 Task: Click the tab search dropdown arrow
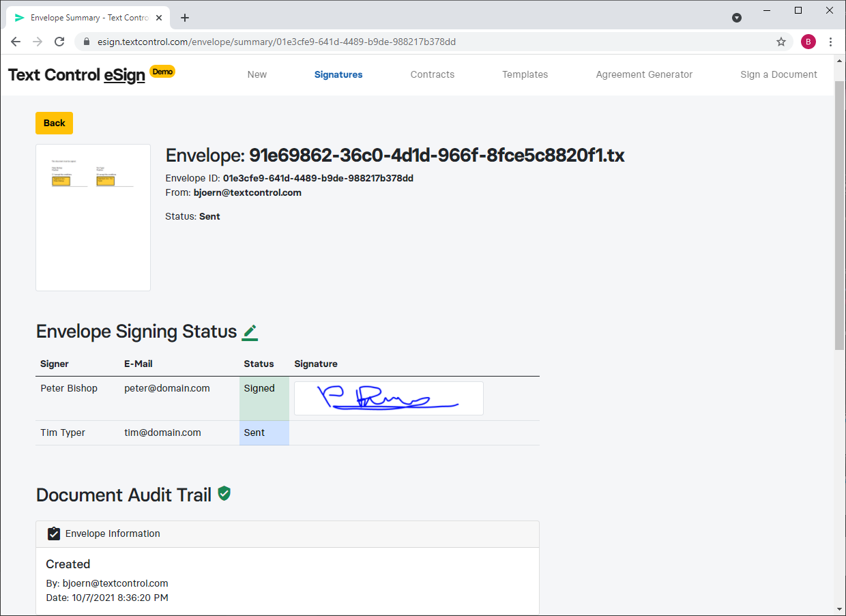pos(737,18)
